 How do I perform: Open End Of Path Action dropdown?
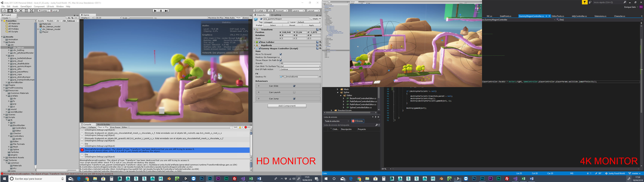coord(300,69)
